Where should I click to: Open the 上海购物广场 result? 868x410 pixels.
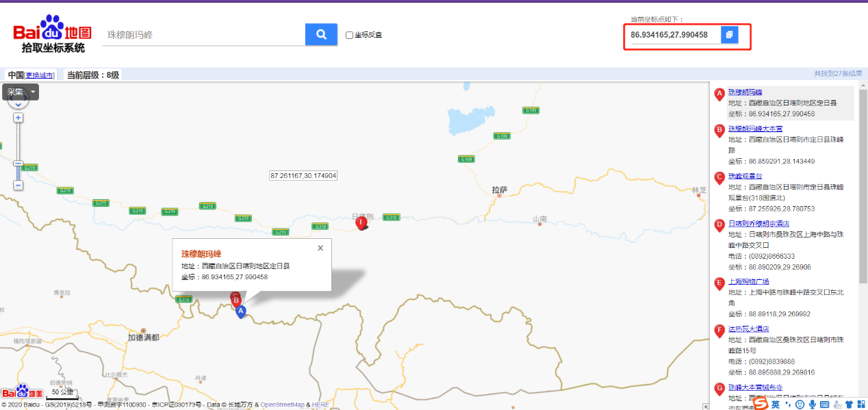(748, 281)
